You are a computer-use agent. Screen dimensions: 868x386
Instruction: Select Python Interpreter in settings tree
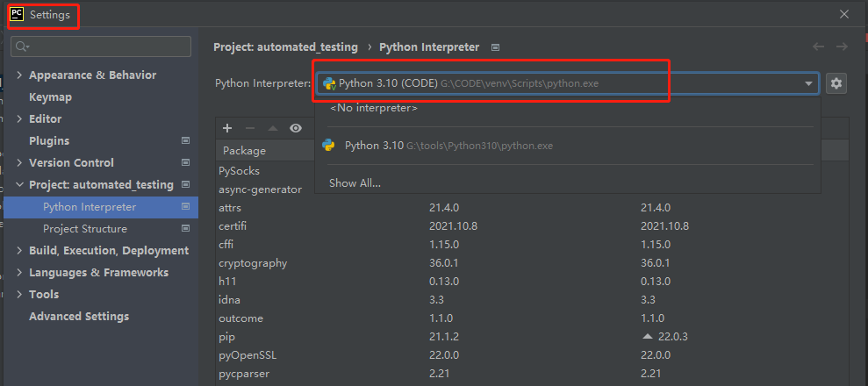101,207
